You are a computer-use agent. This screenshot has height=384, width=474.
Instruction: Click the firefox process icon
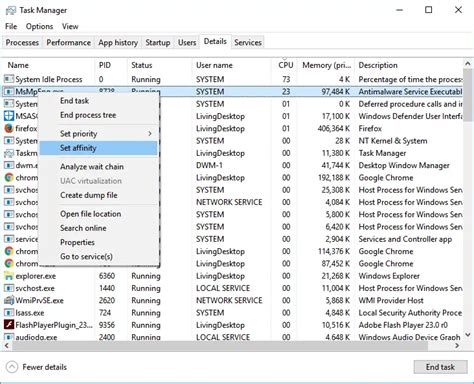click(x=9, y=128)
